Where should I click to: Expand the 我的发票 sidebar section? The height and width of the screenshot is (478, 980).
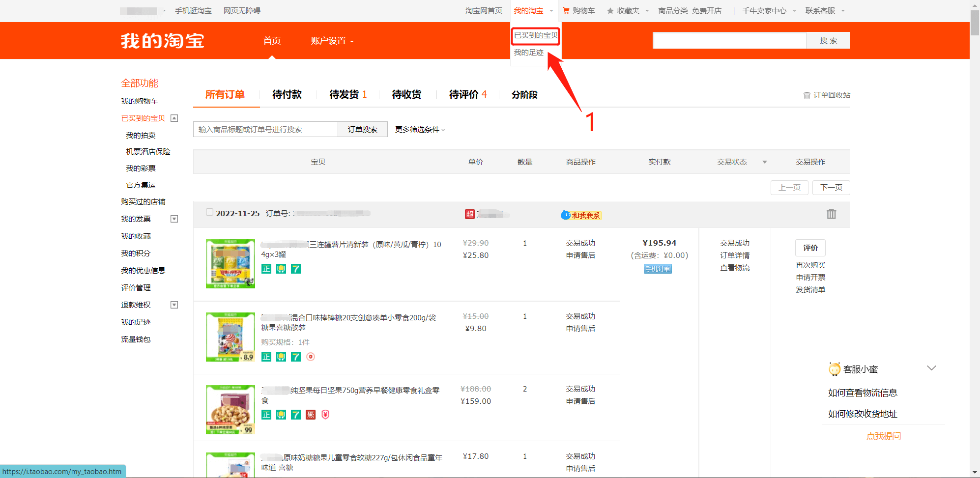tap(174, 219)
